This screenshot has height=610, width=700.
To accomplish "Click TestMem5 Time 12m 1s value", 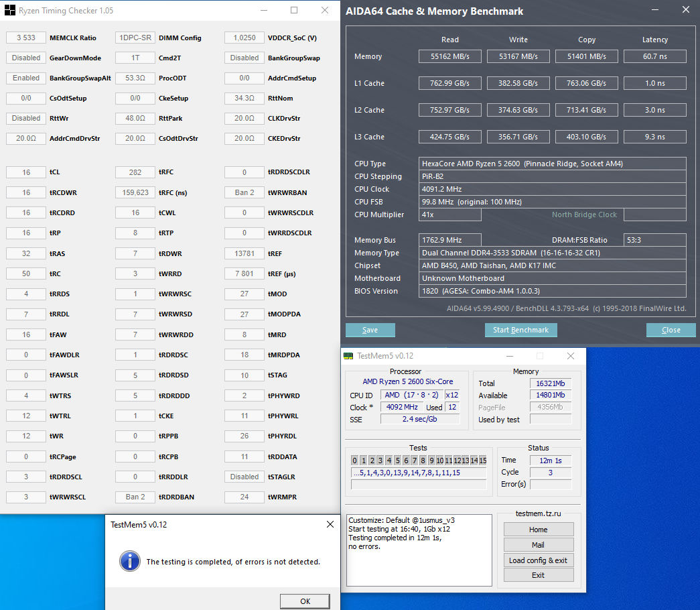I will coord(551,461).
